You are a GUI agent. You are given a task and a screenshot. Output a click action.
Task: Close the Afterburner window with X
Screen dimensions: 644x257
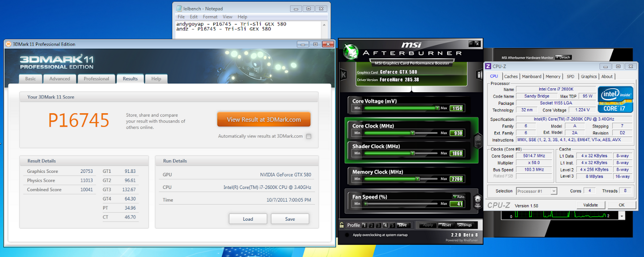478,43
